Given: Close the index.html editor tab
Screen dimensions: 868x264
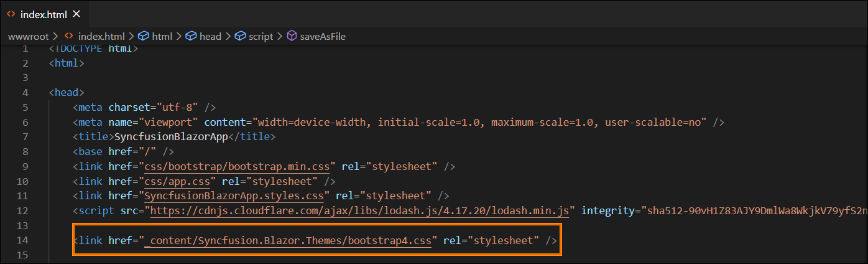Looking at the screenshot, I should [78, 14].
